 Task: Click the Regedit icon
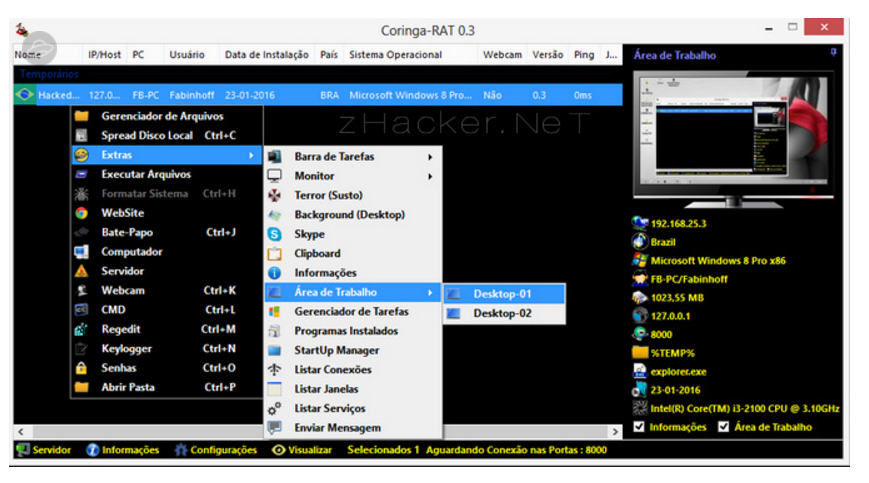tap(81, 330)
